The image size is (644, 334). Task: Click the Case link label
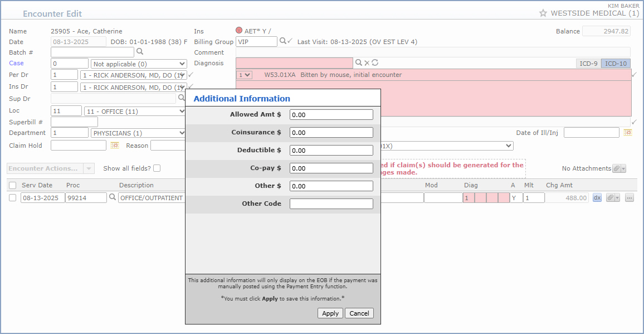16,63
